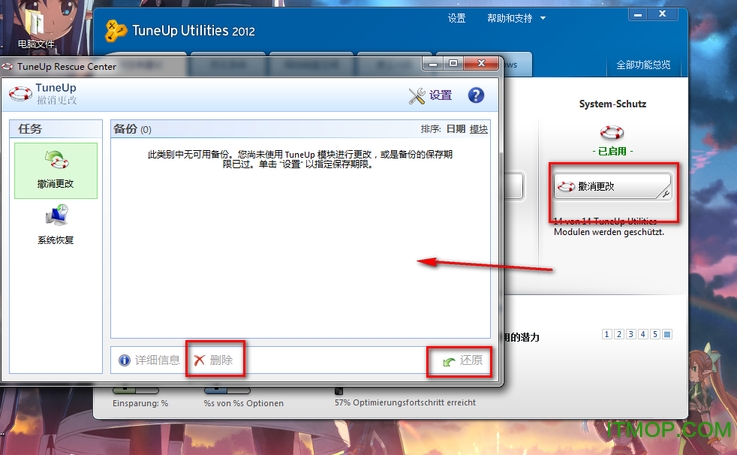This screenshot has height=455, width=737.
Task: Open 设置 in TuneUp Utilities main window
Action: 456,18
